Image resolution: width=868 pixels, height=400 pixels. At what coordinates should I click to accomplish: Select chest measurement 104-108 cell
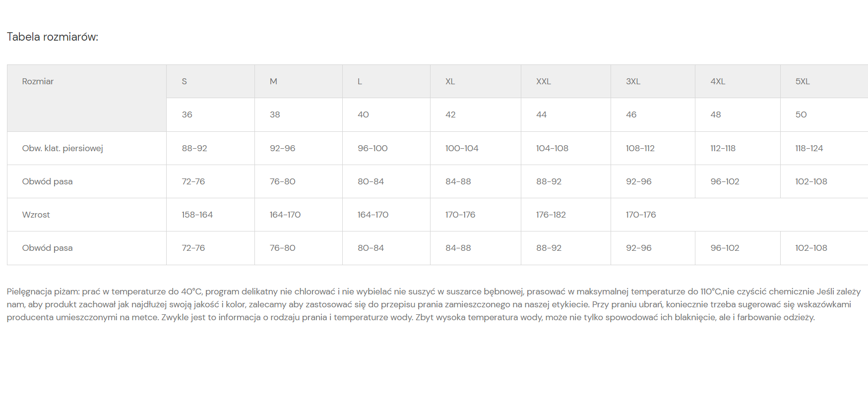pos(552,148)
